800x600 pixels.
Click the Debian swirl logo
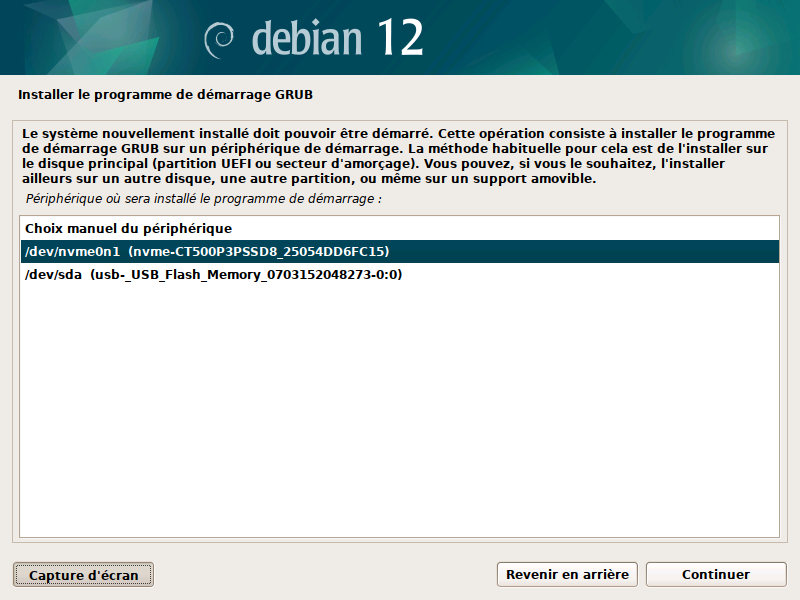(221, 39)
